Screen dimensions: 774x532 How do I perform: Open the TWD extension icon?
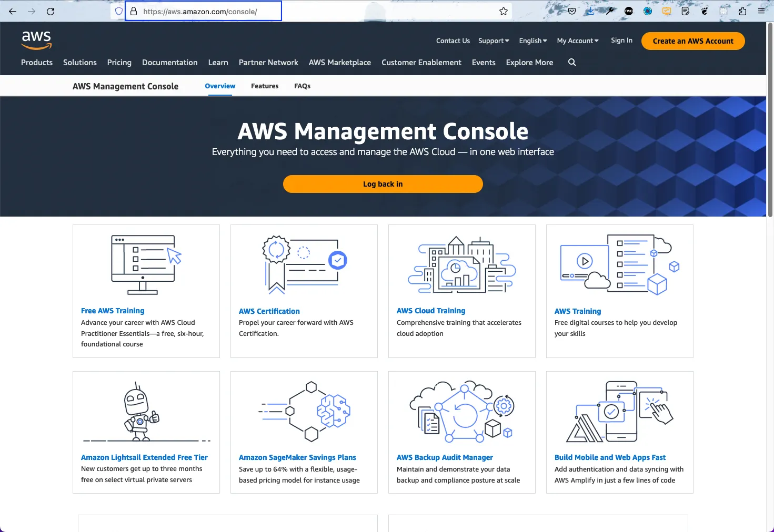(x=629, y=11)
